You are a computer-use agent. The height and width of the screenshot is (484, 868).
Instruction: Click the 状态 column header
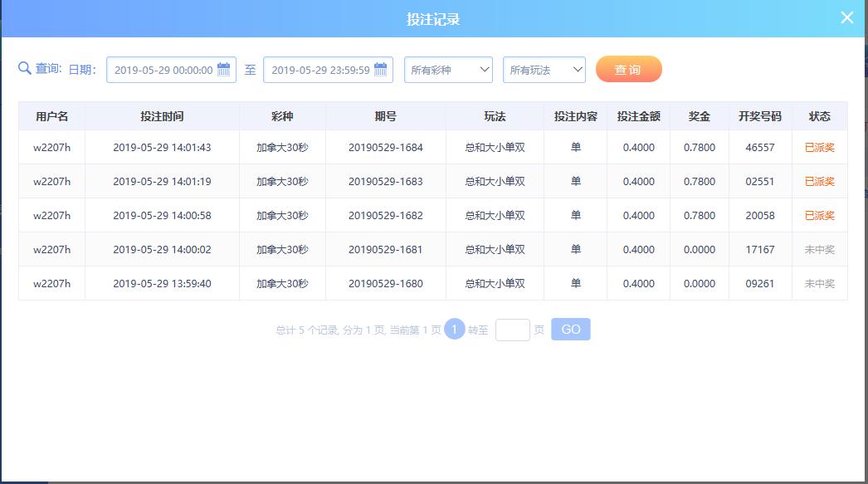click(x=819, y=116)
